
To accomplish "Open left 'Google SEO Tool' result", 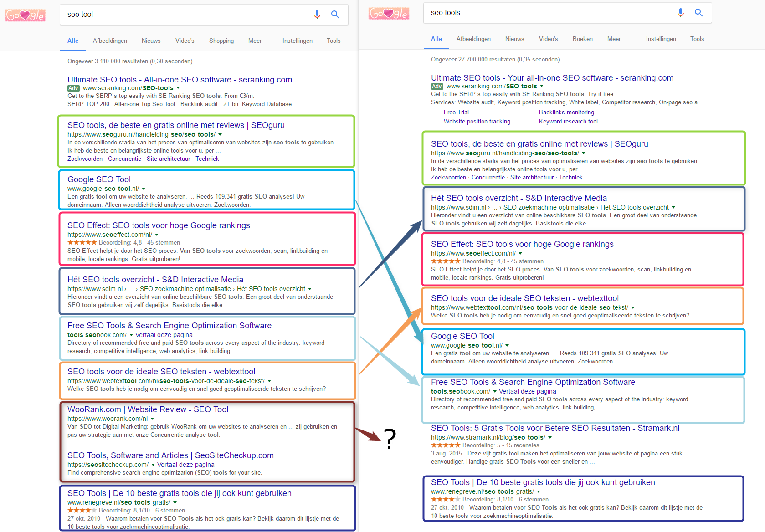I will point(99,179).
